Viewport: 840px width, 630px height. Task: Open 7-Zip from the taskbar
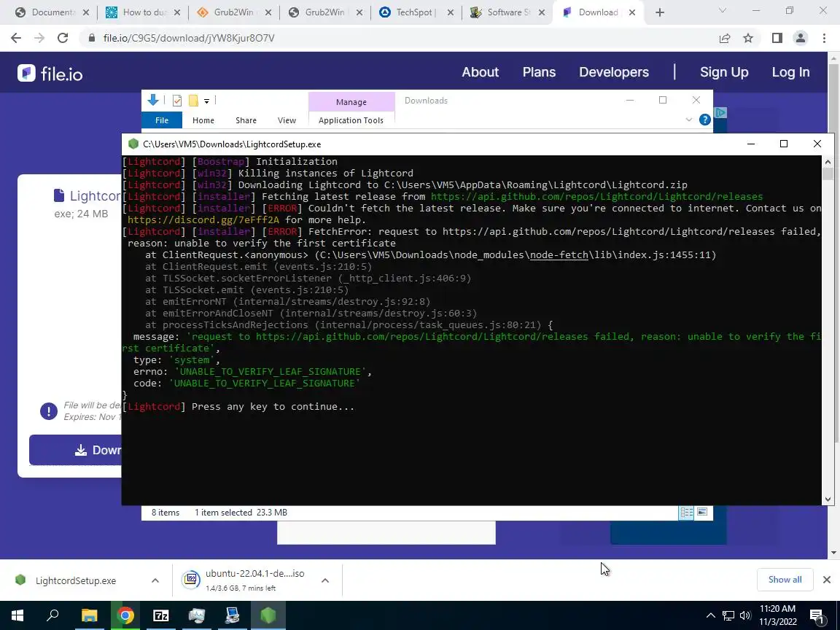point(161,615)
